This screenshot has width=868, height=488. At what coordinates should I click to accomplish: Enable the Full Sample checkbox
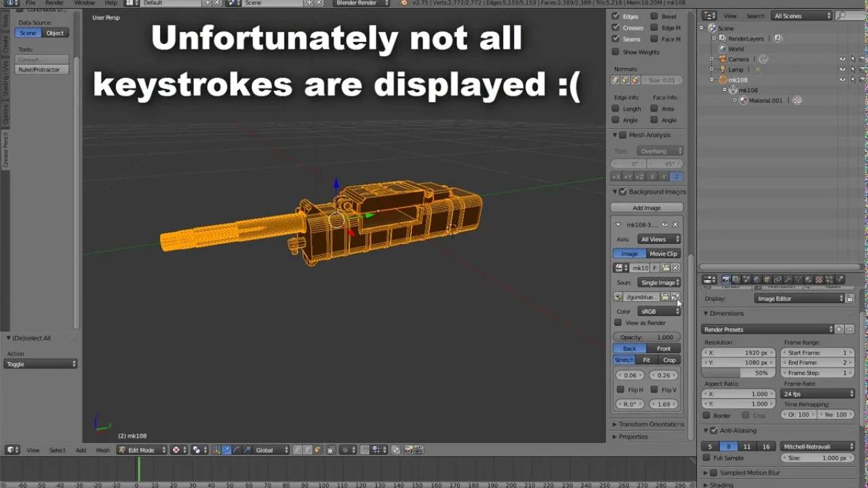click(x=707, y=458)
